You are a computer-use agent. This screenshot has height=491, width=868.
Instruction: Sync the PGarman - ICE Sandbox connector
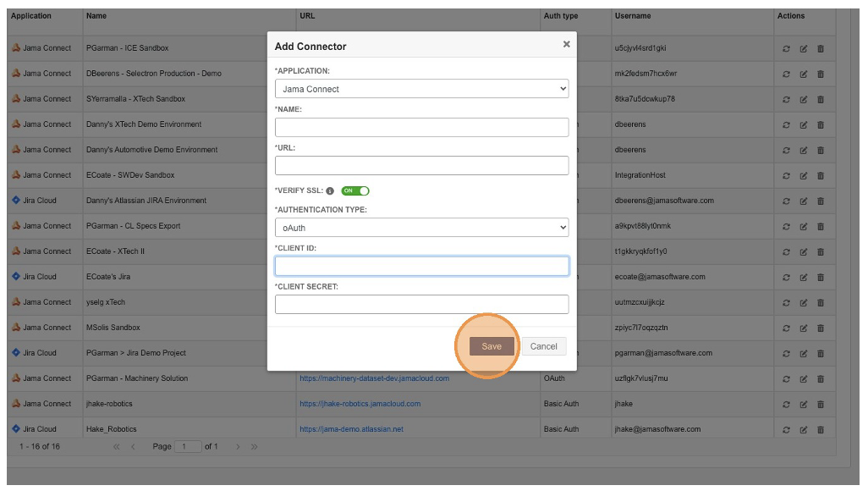click(x=786, y=49)
